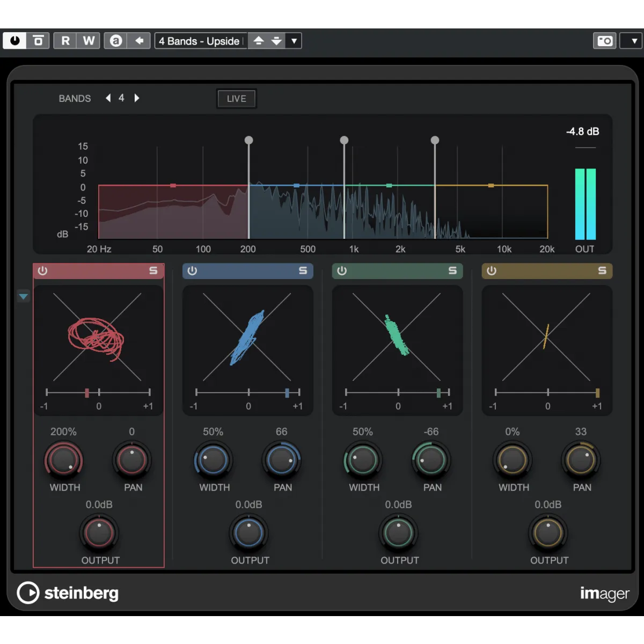Screen dimensions: 644x644
Task: Click the red band OUTPUT knob
Action: 99,532
